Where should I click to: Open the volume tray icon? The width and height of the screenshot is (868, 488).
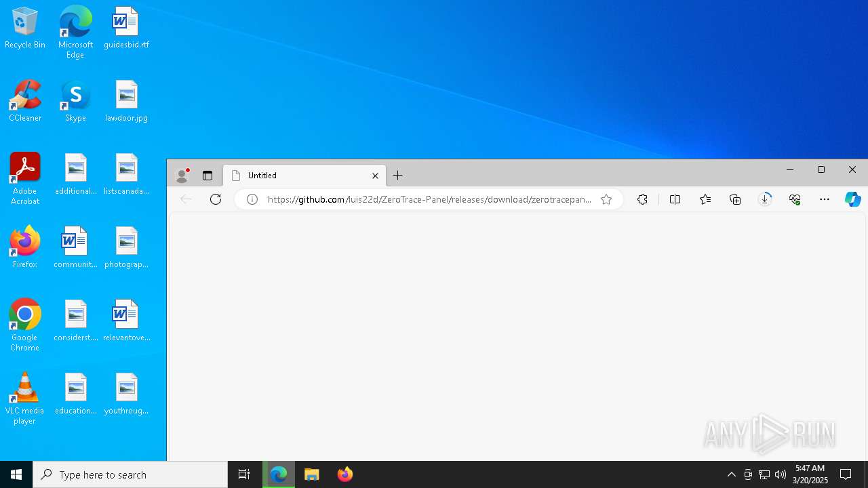(781, 474)
